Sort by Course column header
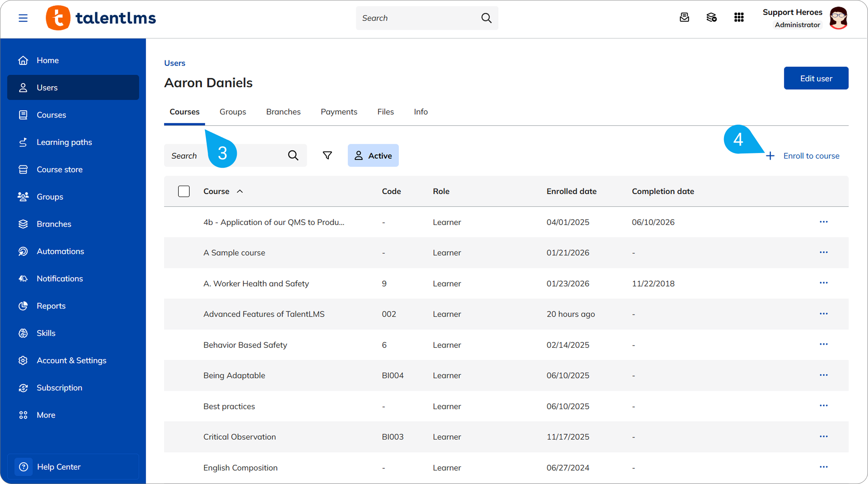868x484 pixels. 223,191
